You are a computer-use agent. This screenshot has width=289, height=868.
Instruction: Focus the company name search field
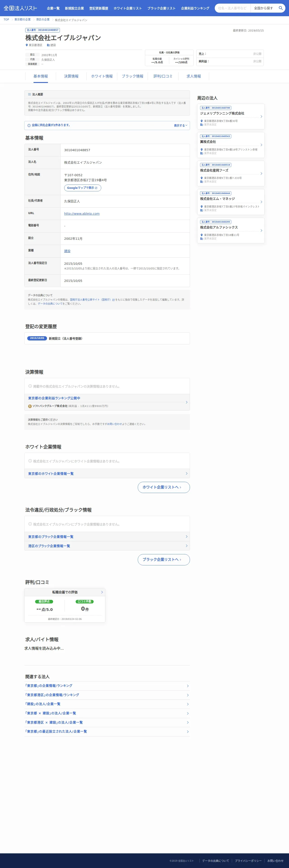coord(233,8)
